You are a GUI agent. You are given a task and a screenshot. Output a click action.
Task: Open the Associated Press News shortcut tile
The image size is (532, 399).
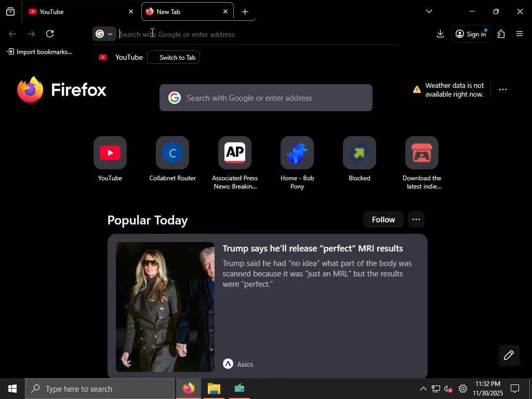click(235, 153)
